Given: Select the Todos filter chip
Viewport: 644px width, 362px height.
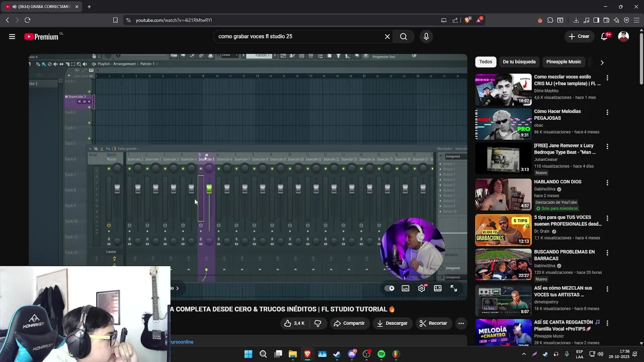Looking at the screenshot, I should click(486, 62).
